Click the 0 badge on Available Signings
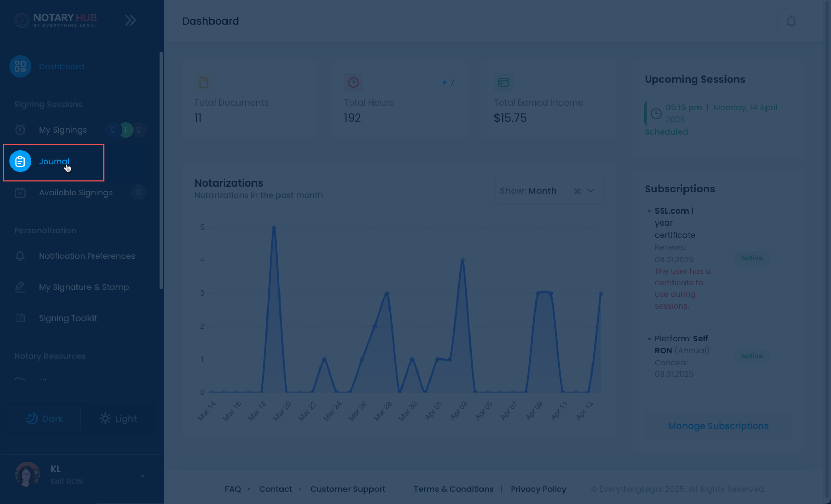This screenshot has height=504, width=831. 139,192
